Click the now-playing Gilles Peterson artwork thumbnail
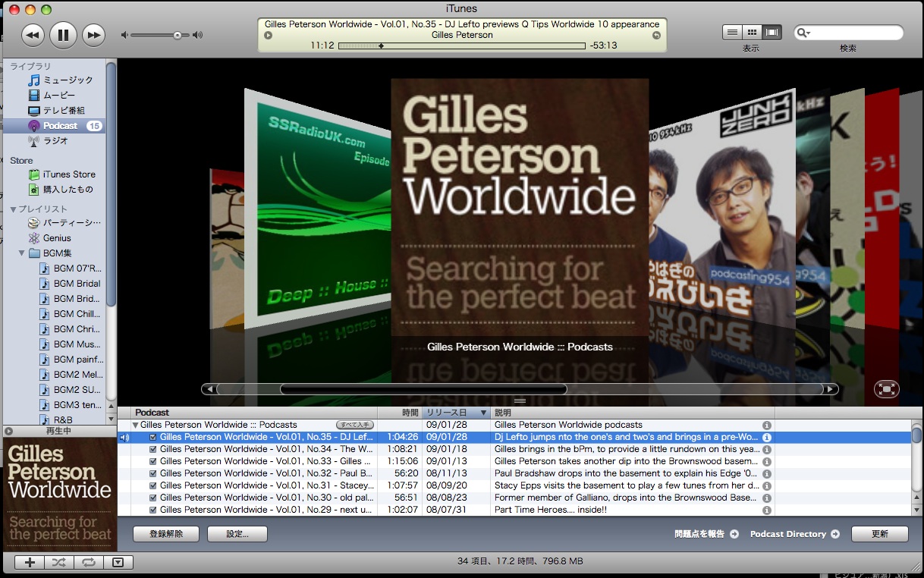924x578 pixels. tap(60, 494)
